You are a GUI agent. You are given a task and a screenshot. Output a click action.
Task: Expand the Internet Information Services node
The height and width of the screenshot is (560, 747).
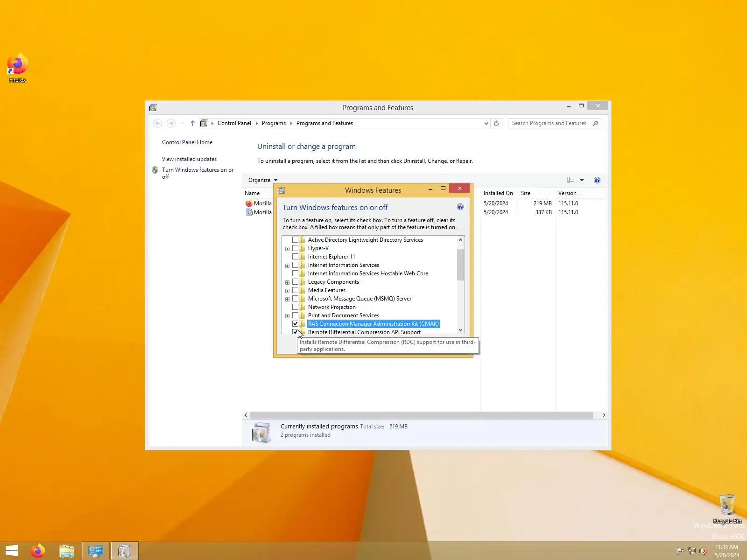coord(287,266)
